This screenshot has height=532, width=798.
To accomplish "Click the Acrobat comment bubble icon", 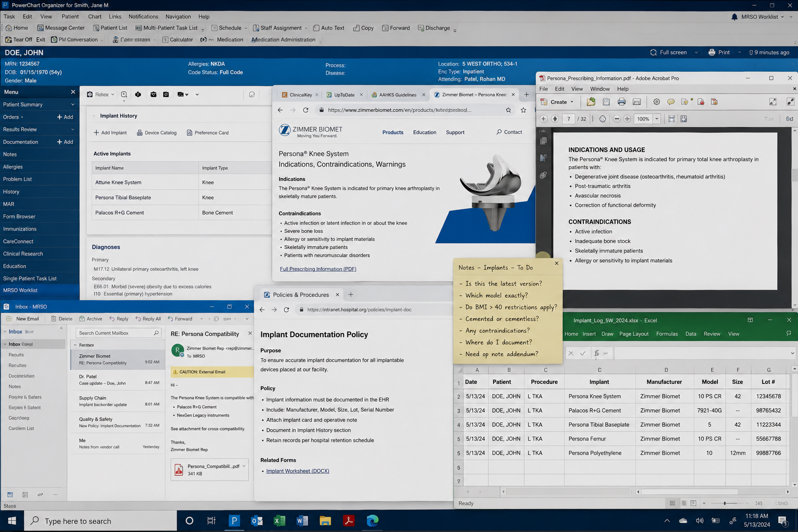I will click(671, 102).
